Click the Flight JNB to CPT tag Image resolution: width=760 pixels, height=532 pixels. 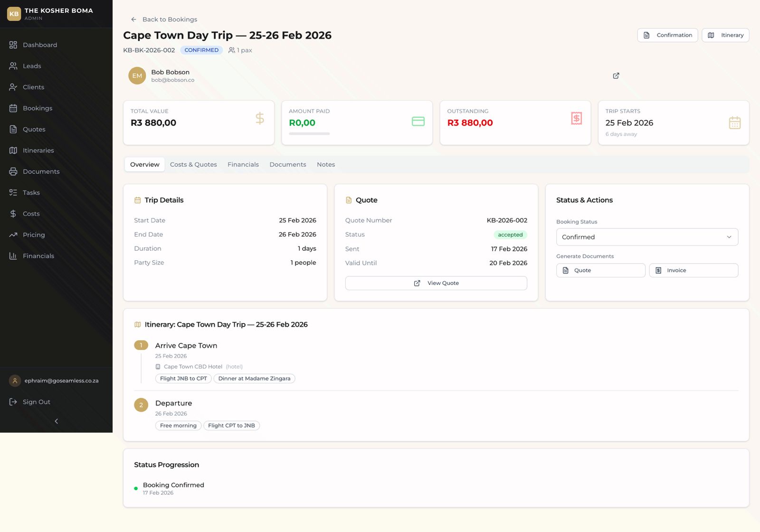point(183,379)
